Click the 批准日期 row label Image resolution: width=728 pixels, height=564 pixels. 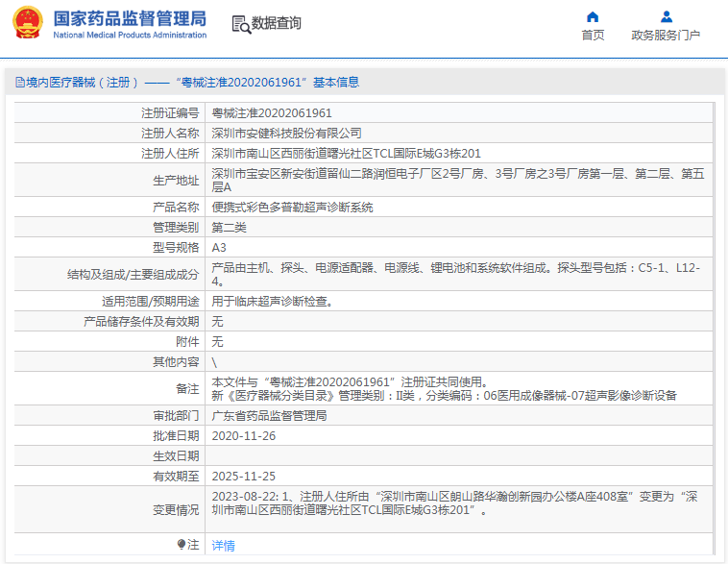[176, 436]
